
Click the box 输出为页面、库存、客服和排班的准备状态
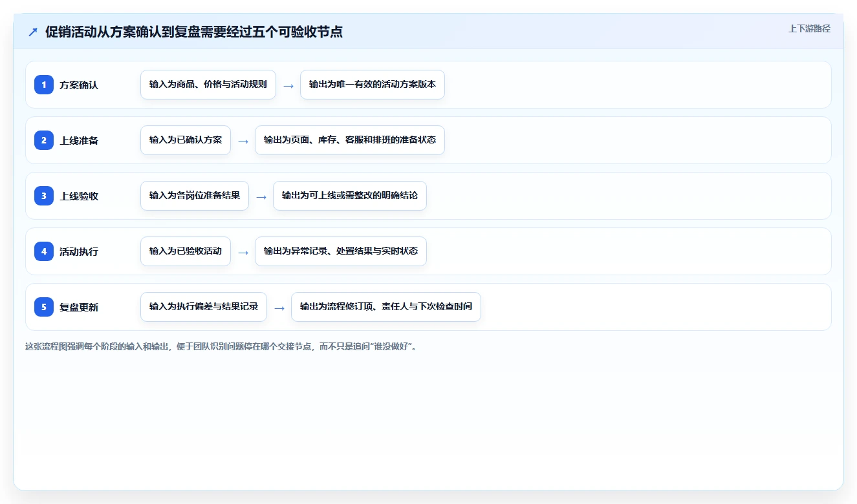(x=350, y=140)
